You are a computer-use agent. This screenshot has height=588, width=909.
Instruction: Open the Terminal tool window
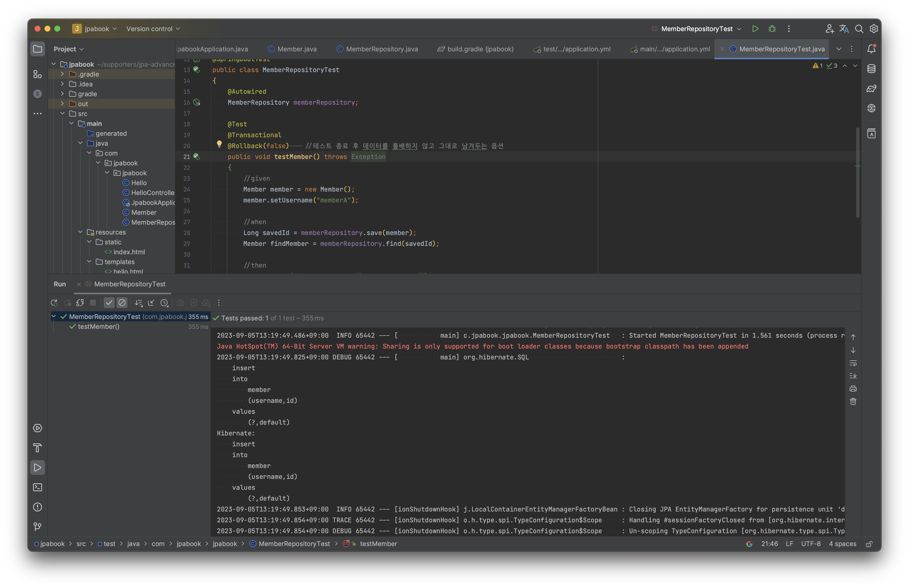[38, 487]
